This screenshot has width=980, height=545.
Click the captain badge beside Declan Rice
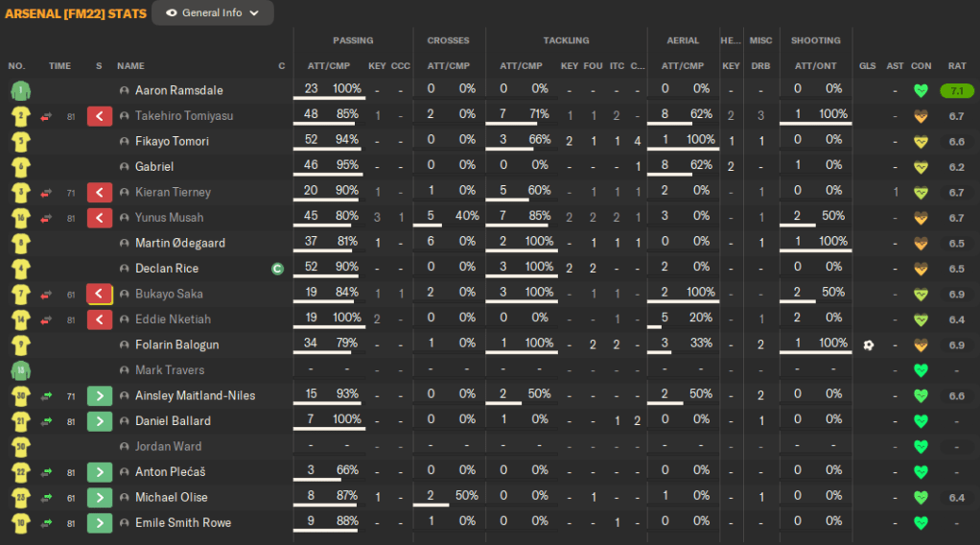pyautogui.click(x=277, y=269)
